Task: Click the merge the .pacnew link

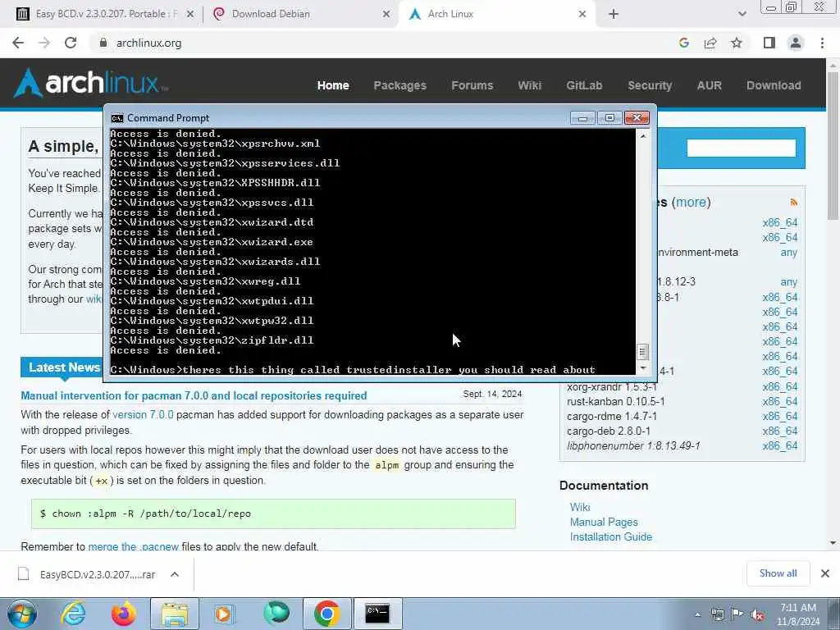Action: (x=133, y=546)
